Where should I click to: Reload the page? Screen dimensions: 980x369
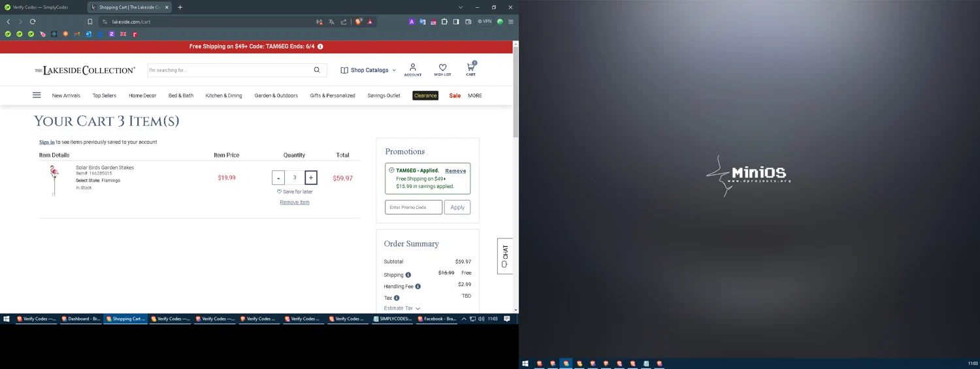(33, 22)
